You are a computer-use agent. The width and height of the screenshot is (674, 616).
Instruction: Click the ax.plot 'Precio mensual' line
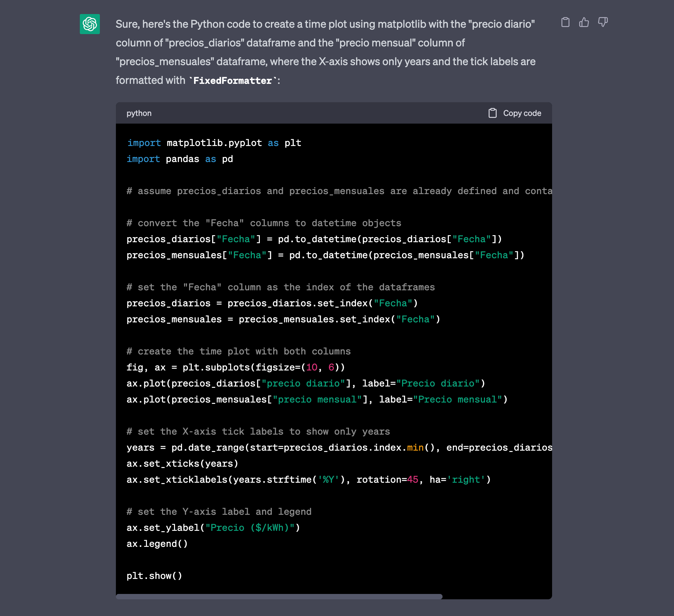coord(317,399)
